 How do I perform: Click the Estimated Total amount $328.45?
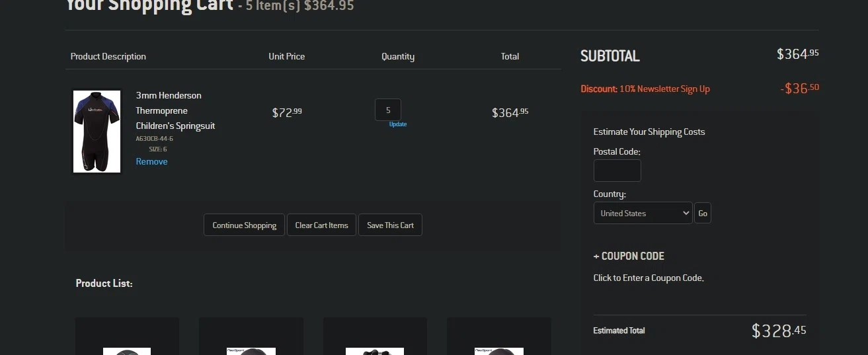click(x=779, y=331)
